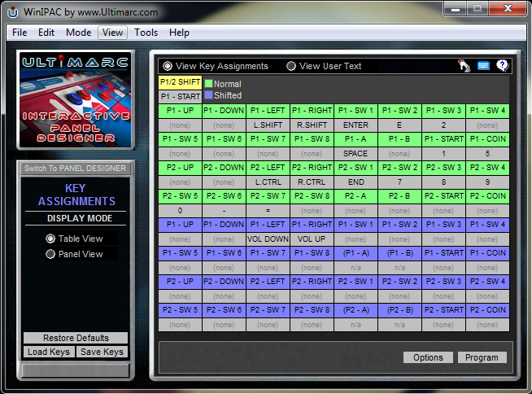Viewport: 532px width, 394px height.
Task: Click the WinIPAC title bar app icon
Action: click(x=13, y=11)
